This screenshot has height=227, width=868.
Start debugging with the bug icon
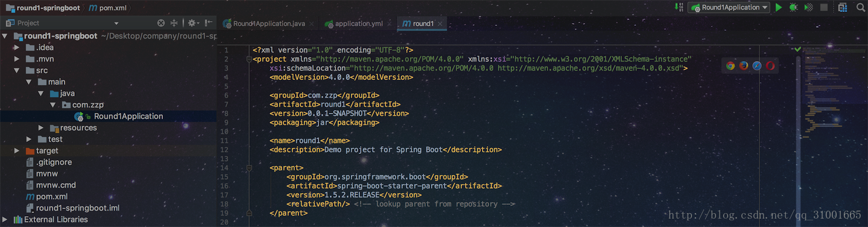click(793, 7)
